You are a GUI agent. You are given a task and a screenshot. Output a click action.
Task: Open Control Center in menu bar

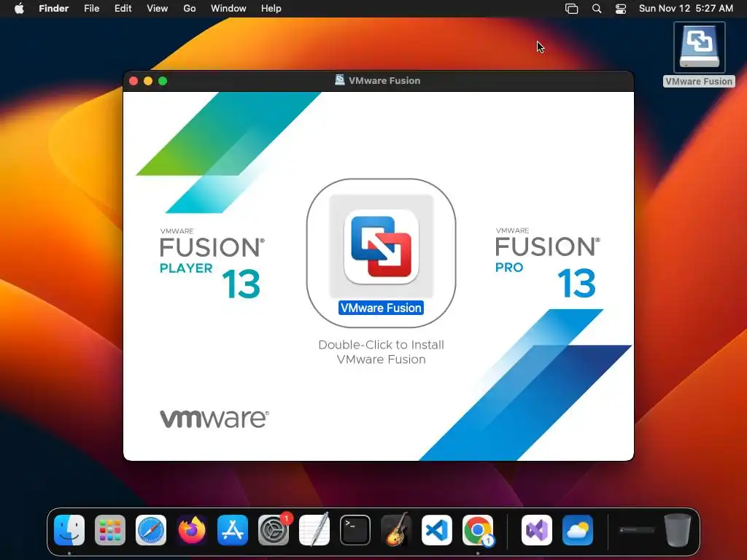point(621,9)
